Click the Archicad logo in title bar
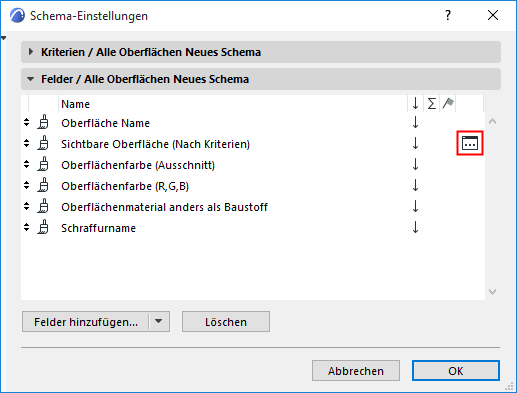 pyautogui.click(x=17, y=15)
